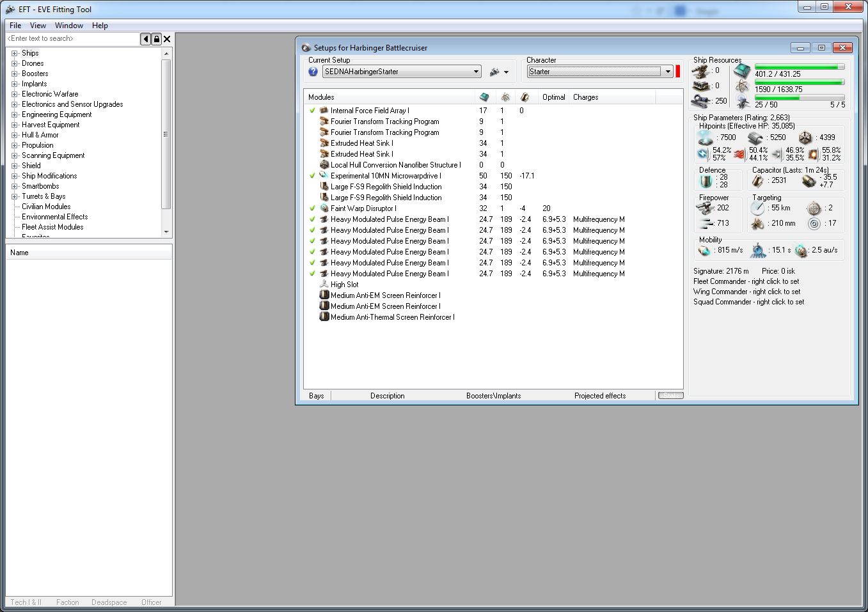Screen dimensions: 868x612
Task: Expand the Ships tree category
Action: click(x=15, y=53)
